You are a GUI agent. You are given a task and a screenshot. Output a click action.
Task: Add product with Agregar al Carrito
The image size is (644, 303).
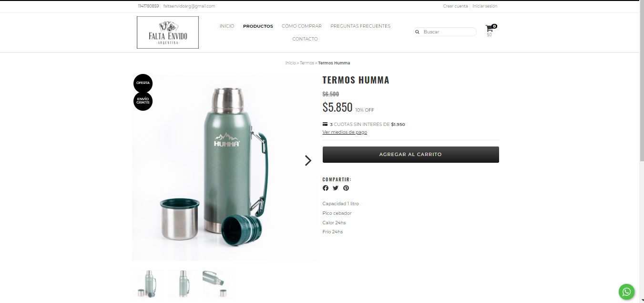click(x=411, y=155)
